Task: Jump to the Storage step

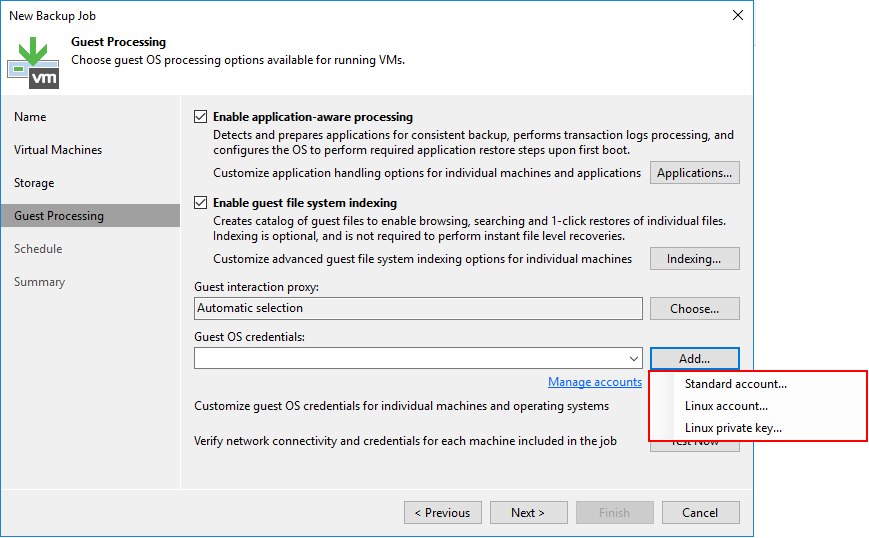Action: click(x=34, y=183)
